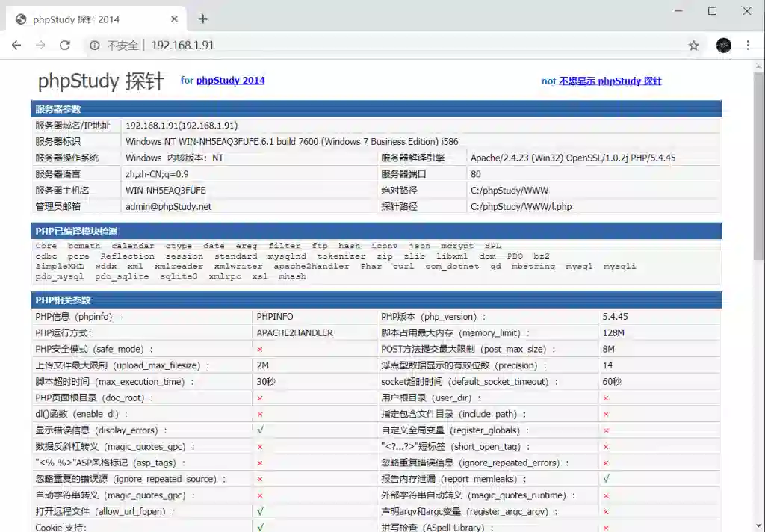Click the precision value 14
Image resolution: width=765 pixels, height=532 pixels.
[x=607, y=365]
